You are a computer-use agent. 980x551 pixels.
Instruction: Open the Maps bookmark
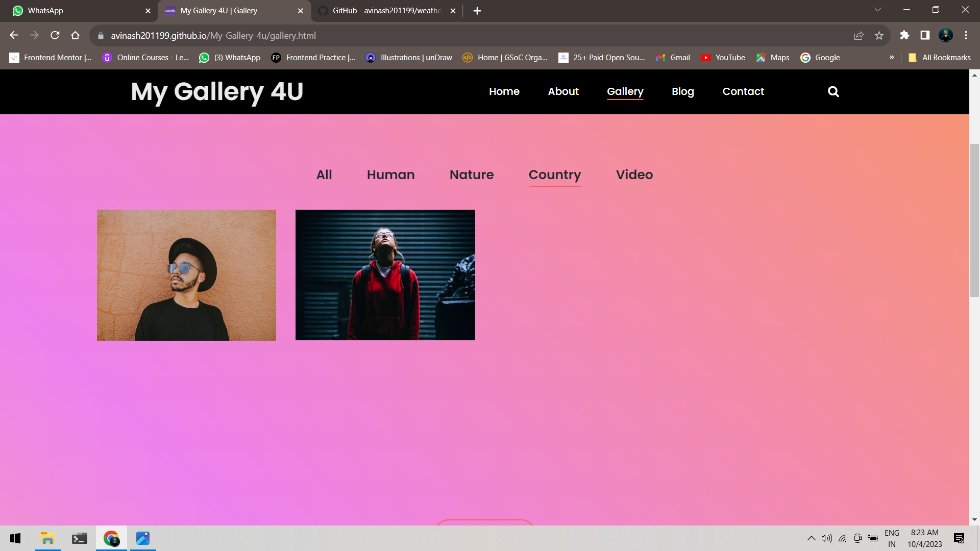(x=772, y=58)
